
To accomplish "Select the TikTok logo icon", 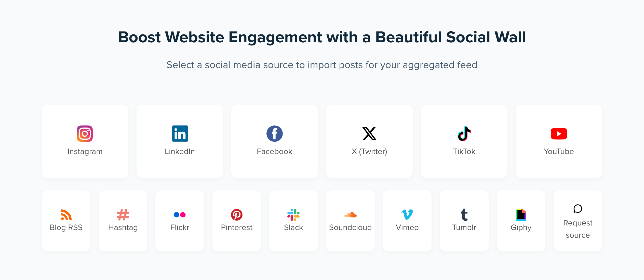I will pos(464,134).
